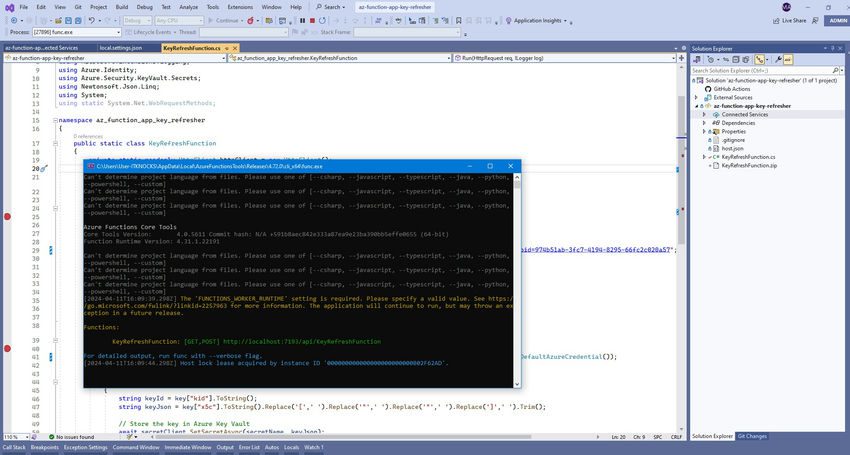This screenshot has height=455, width=850.
Task: Expand the Dependencies node
Action: (704, 123)
